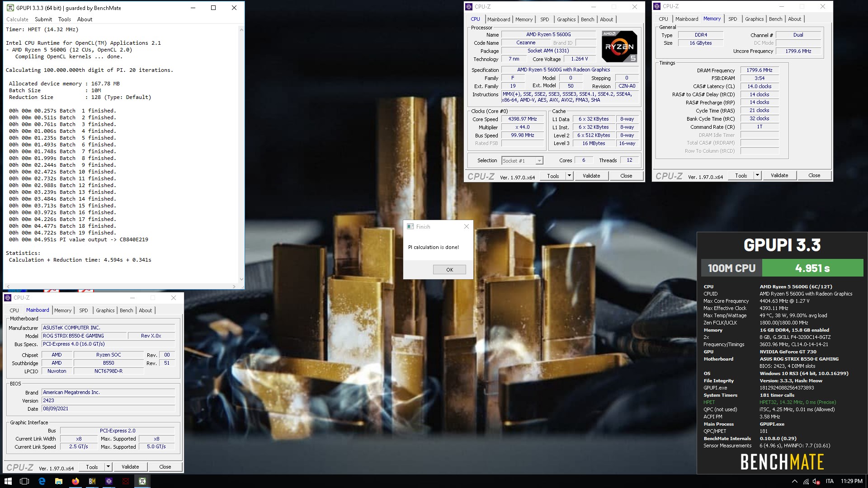Switch to Bench tab in CPU window
This screenshot has width=868, height=488.
coord(587,19)
